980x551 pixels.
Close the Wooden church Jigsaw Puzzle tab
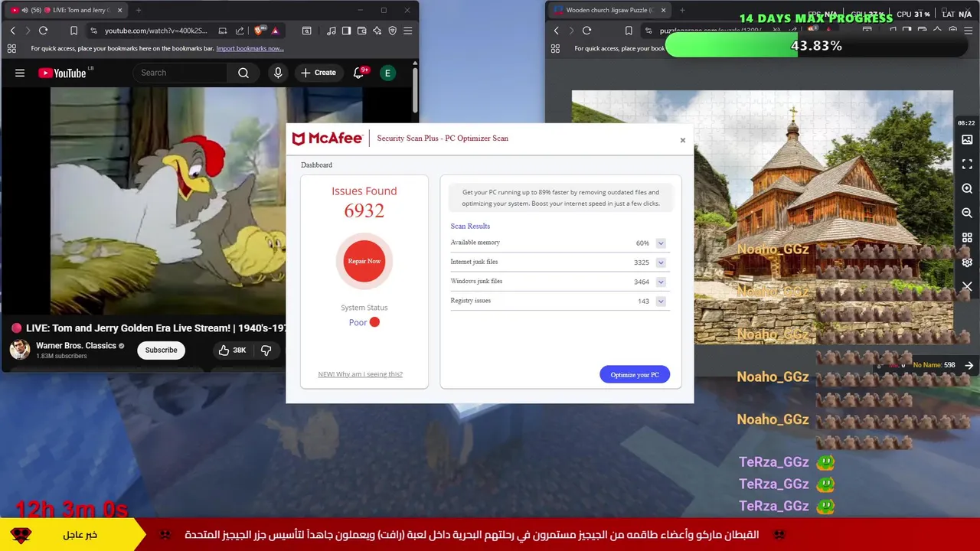pyautogui.click(x=663, y=10)
